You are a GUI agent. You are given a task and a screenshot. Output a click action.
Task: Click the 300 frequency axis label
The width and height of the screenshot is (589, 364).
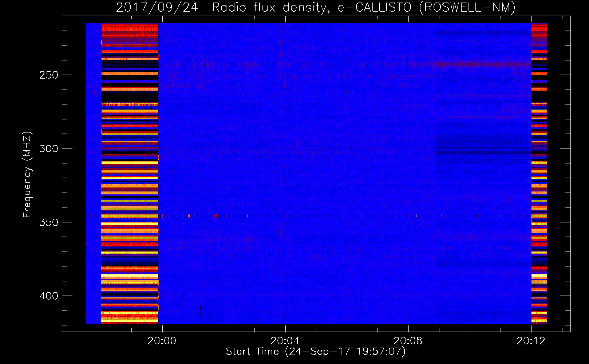(48, 149)
